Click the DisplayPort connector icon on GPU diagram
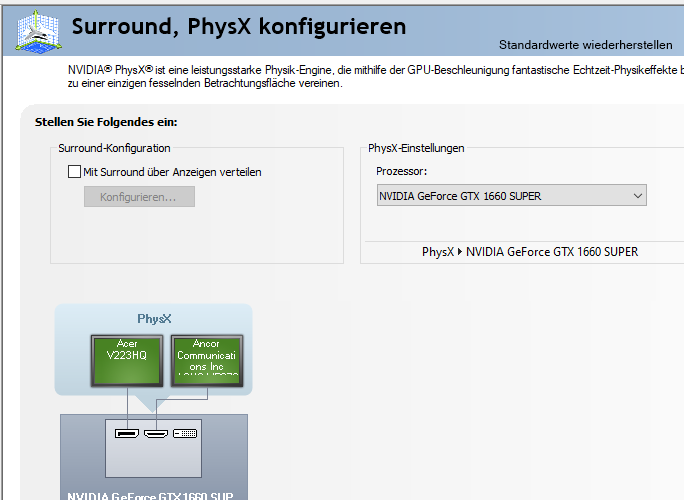Screen dimensions: 684x500 coord(127,433)
